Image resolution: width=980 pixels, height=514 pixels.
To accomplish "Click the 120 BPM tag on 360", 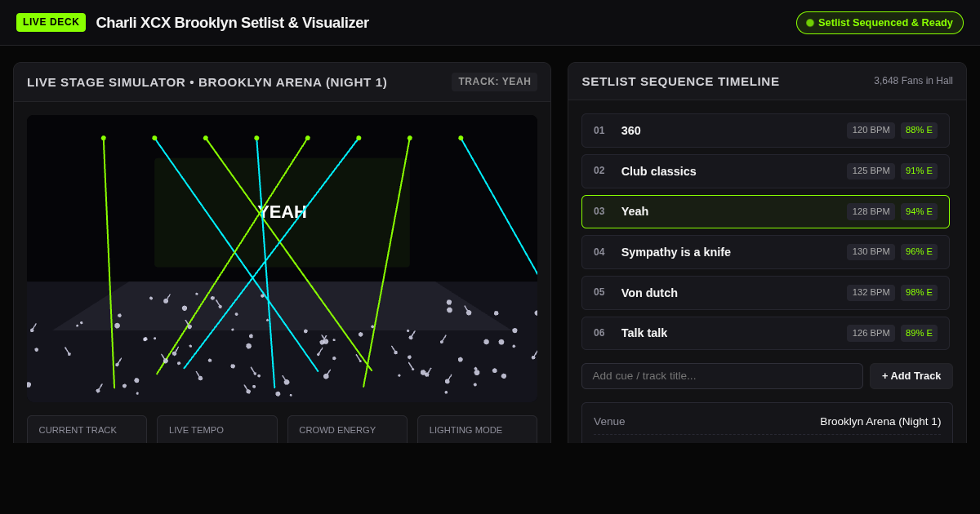I will tap(871, 131).
